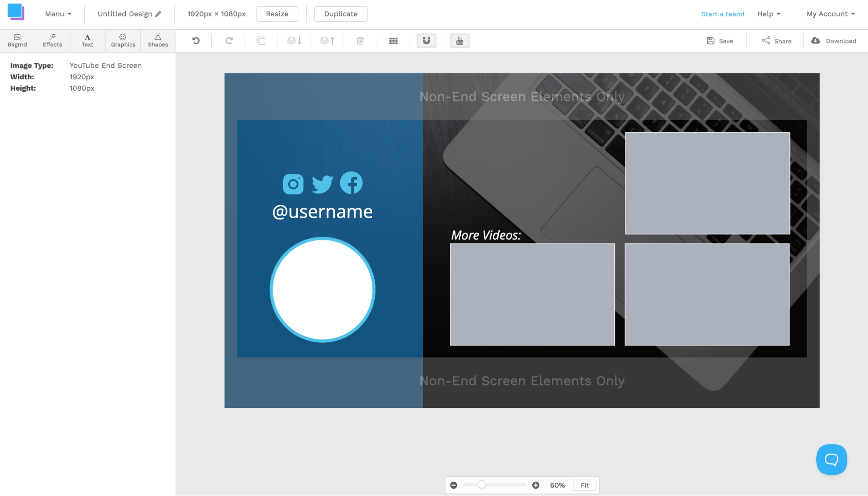
Task: Click the Fit zoom button
Action: click(x=584, y=485)
